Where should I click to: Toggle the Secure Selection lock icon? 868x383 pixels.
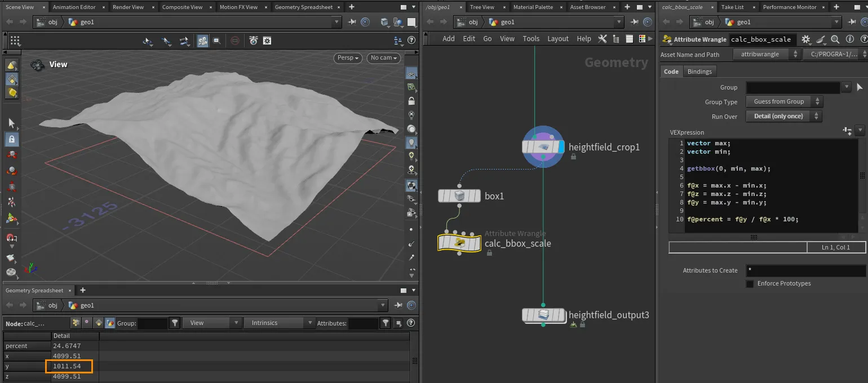[x=12, y=139]
